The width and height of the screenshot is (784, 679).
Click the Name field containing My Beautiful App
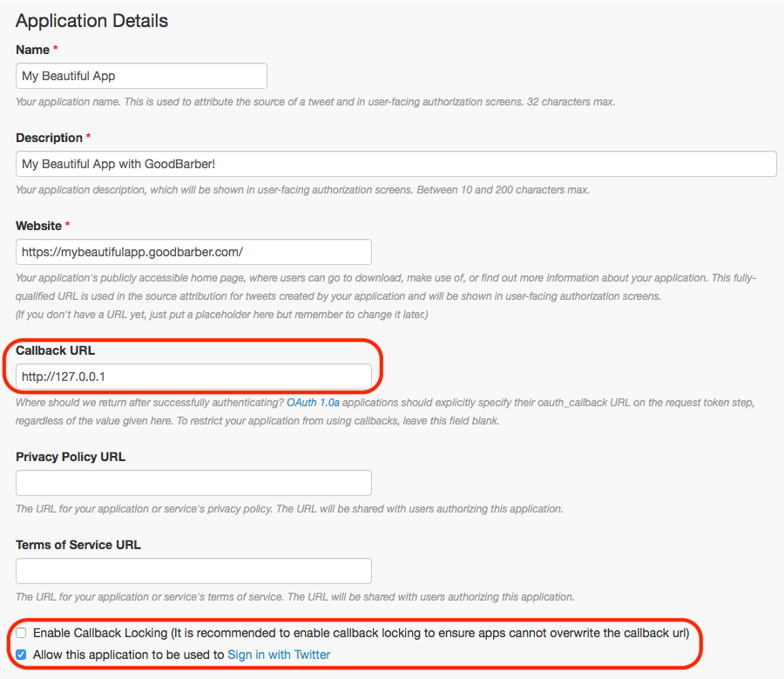[141, 76]
